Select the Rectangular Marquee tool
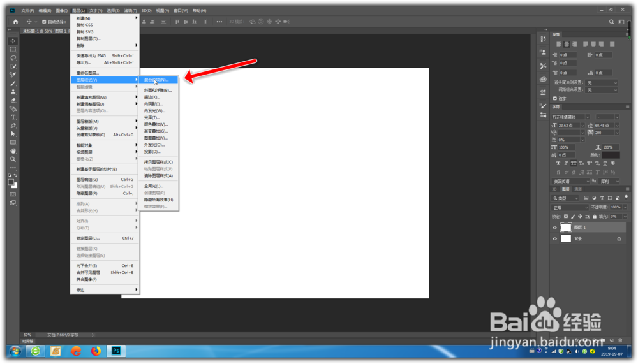Image resolution: width=638 pixels, height=364 pixels. 13,50
